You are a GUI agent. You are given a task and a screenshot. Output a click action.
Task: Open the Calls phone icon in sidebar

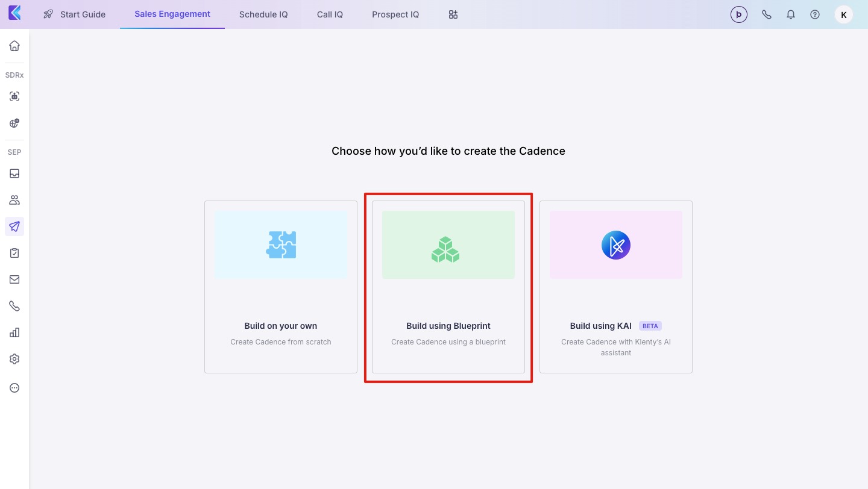[x=14, y=306]
